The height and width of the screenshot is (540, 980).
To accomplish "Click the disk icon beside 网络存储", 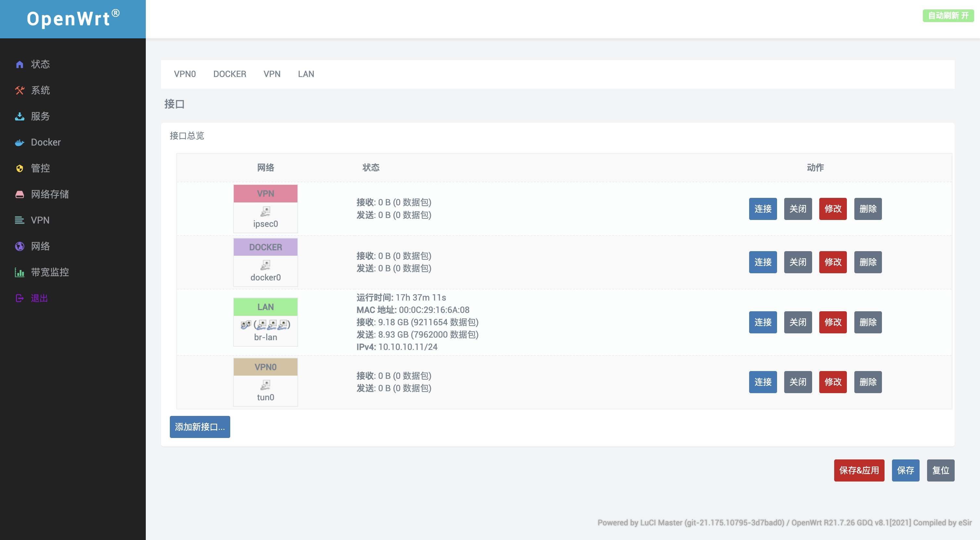I will tap(20, 195).
